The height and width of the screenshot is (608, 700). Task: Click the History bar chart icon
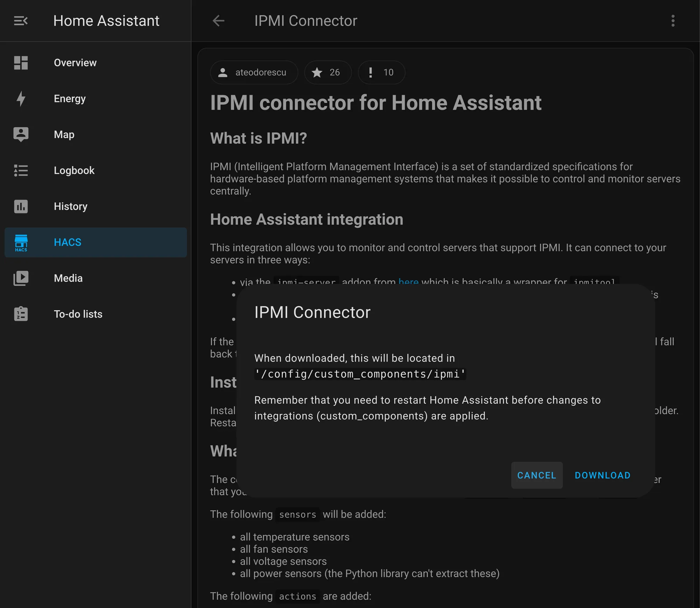21,206
